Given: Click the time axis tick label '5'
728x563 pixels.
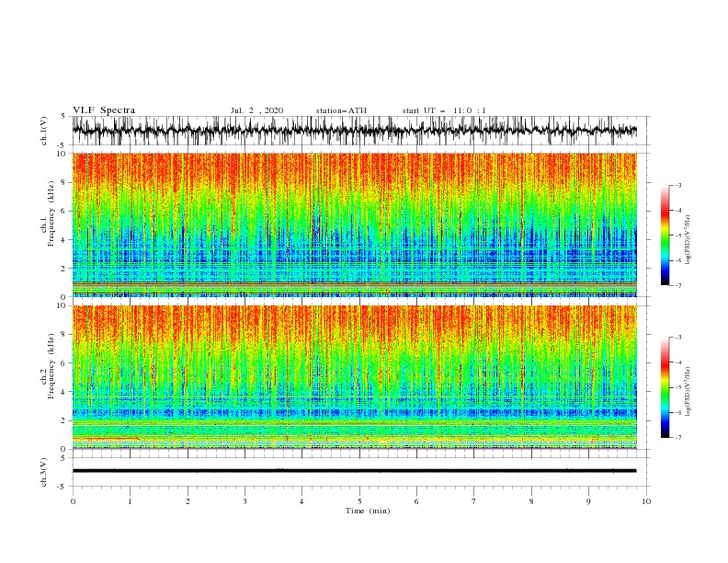Looking at the screenshot, I should [x=359, y=501].
